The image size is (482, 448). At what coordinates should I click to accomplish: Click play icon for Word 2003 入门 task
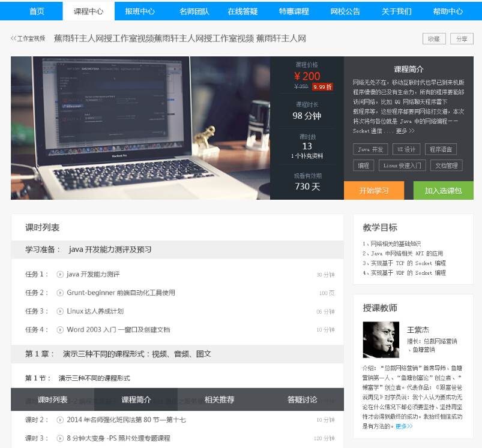pyautogui.click(x=60, y=329)
